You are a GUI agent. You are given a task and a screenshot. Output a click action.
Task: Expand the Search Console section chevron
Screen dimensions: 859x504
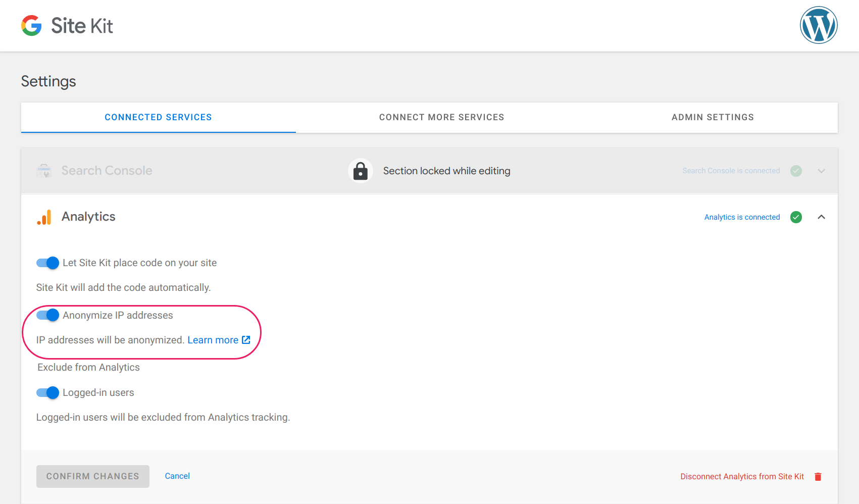coord(822,171)
